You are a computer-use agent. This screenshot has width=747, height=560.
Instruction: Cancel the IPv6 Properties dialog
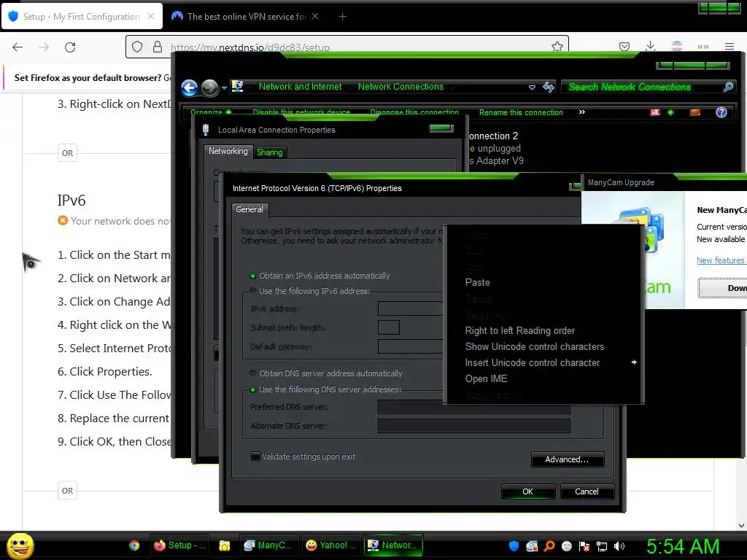pos(587,491)
